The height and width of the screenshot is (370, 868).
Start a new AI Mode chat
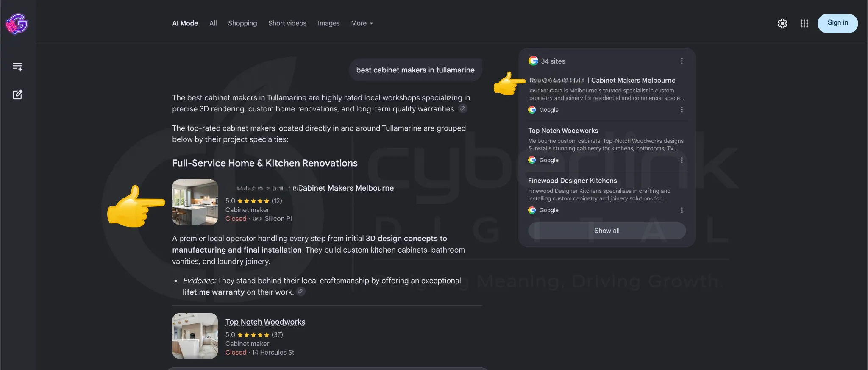(x=17, y=94)
